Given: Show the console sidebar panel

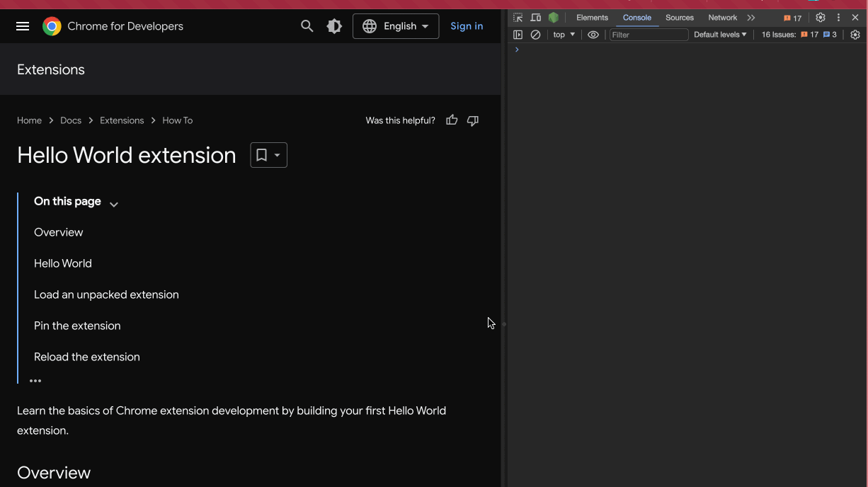Looking at the screenshot, I should pos(518,34).
